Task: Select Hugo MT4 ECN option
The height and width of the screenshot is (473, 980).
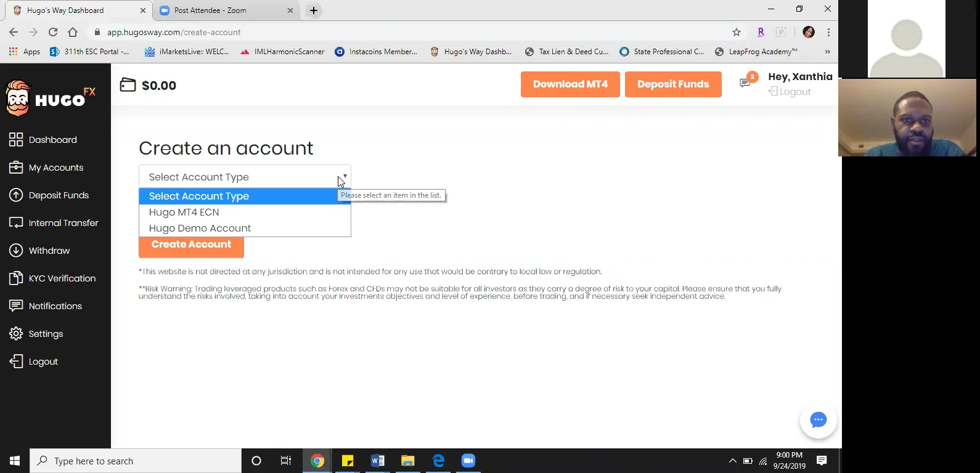Action: (x=245, y=212)
